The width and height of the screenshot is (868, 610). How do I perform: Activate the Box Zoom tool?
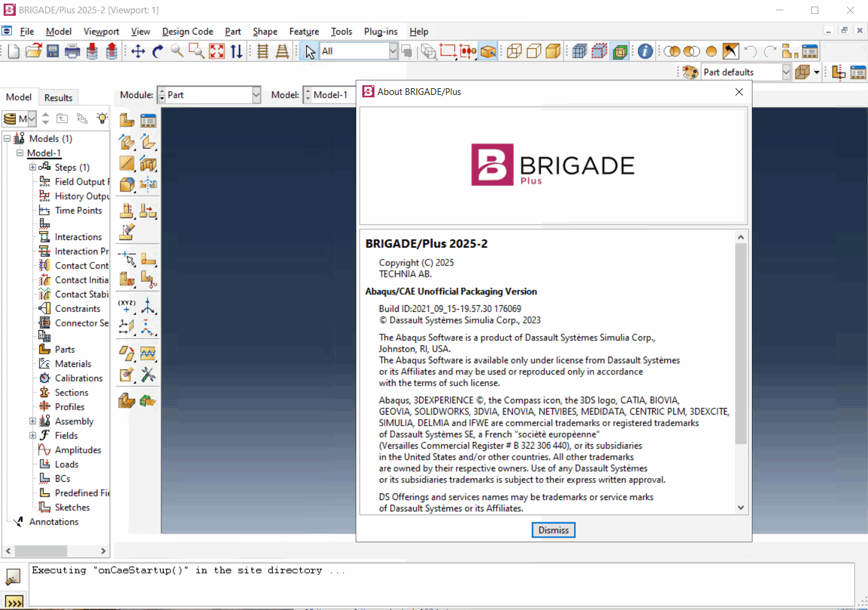click(197, 51)
